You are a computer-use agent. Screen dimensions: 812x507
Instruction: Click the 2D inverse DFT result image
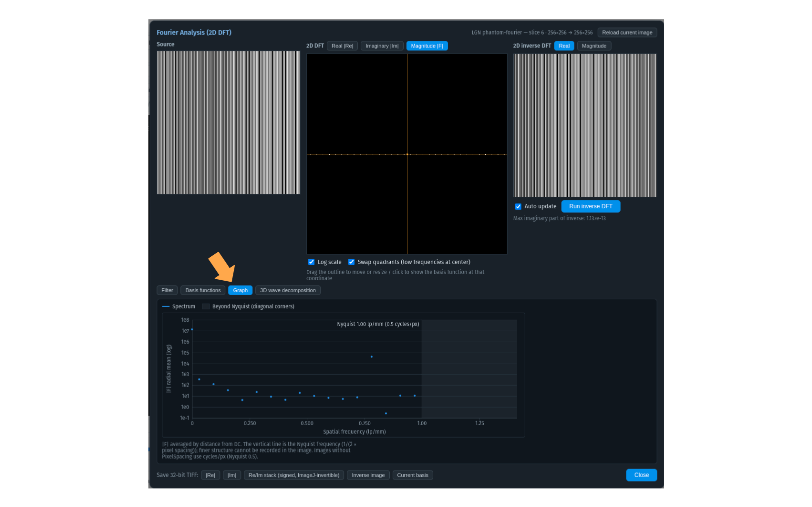pos(585,125)
